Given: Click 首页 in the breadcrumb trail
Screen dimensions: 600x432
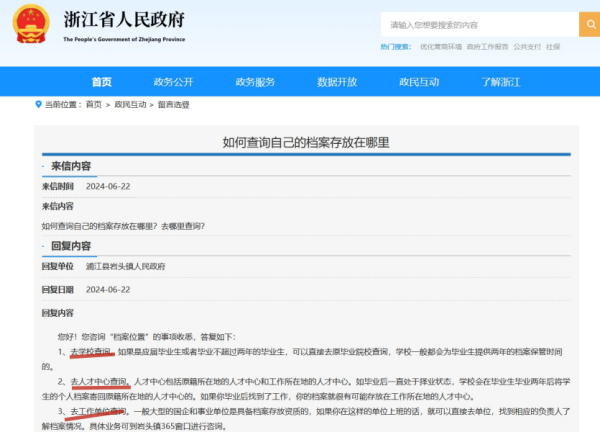Looking at the screenshot, I should (93, 104).
